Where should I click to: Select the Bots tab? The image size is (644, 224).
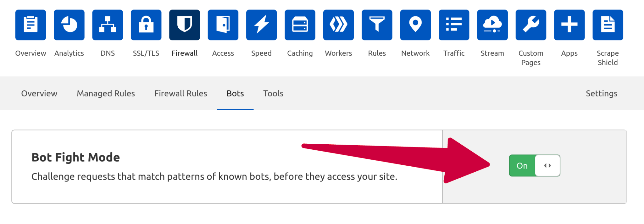pos(235,94)
